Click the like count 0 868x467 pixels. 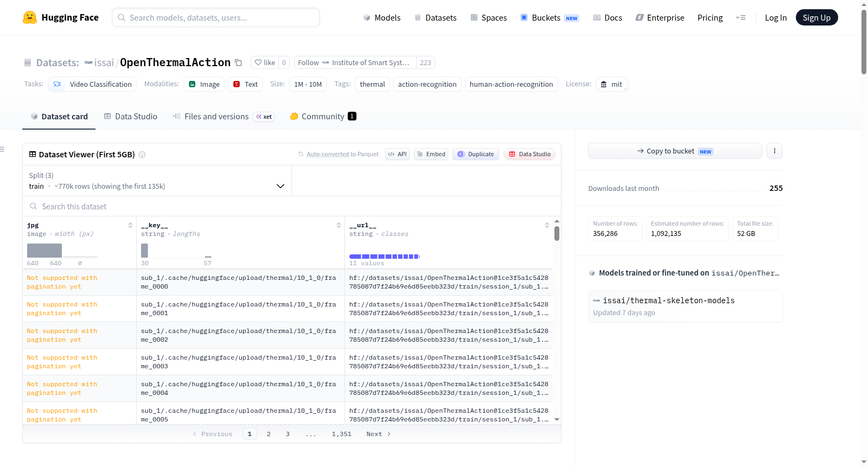284,62
